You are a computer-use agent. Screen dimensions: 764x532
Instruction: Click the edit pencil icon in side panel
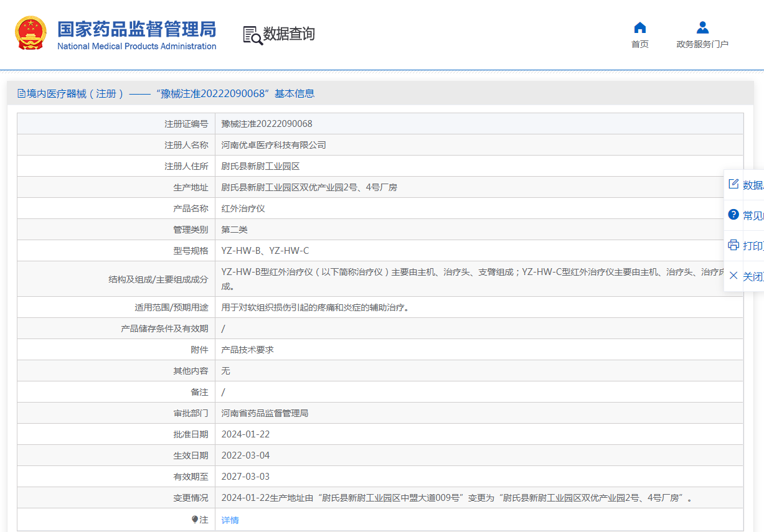(733, 184)
